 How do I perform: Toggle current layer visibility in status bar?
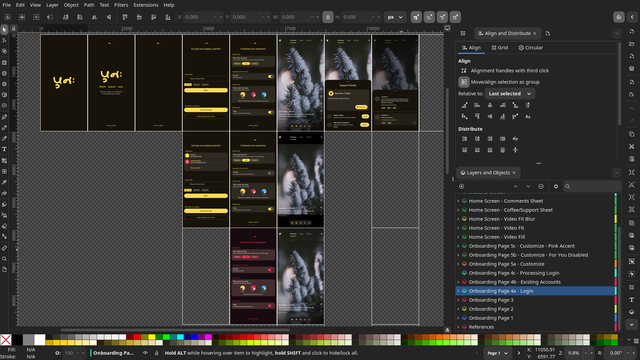pos(145,353)
